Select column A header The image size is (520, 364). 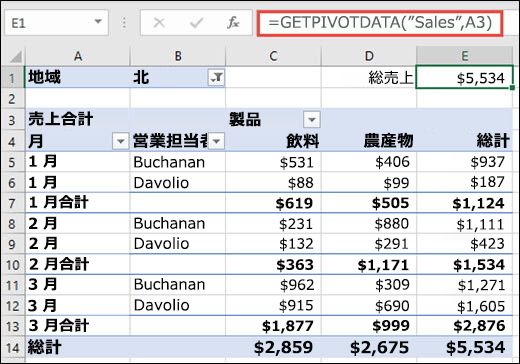click(x=78, y=56)
